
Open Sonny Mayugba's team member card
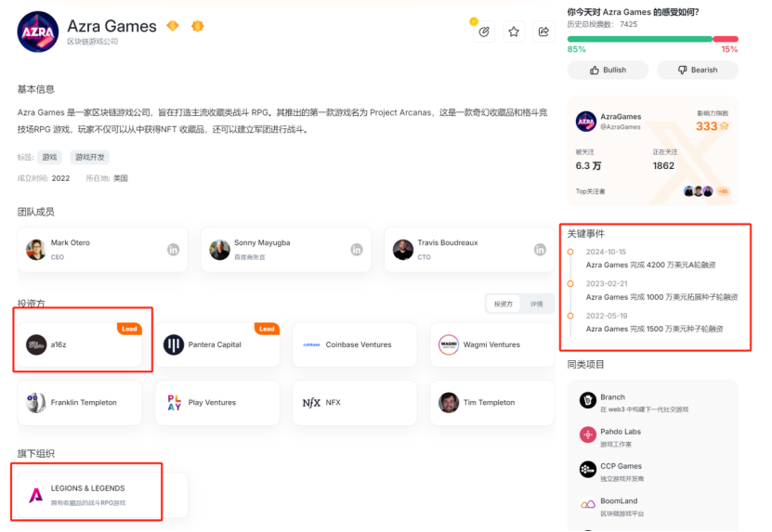tap(286, 250)
